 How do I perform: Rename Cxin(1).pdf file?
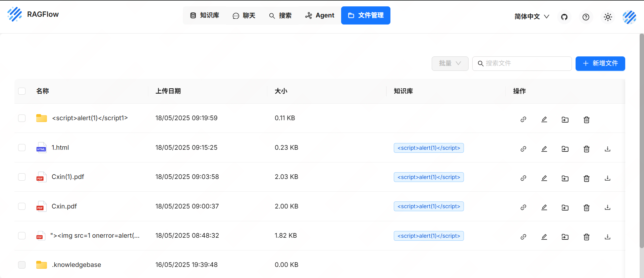point(544,178)
